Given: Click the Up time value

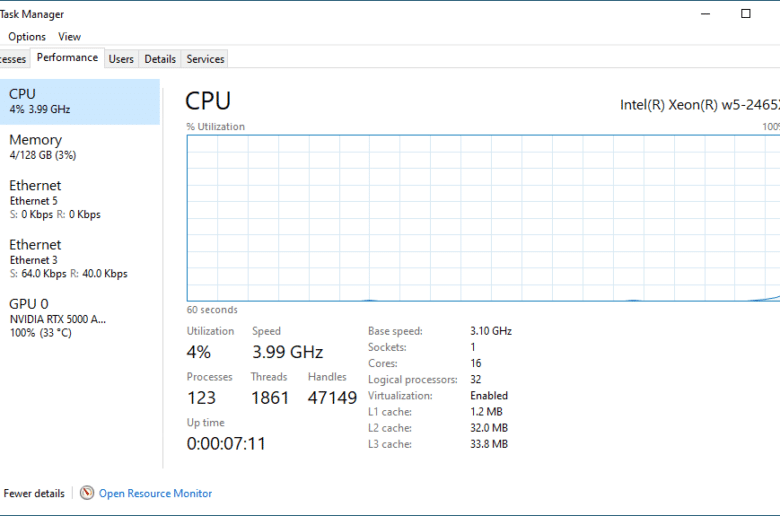Looking at the screenshot, I should [226, 443].
